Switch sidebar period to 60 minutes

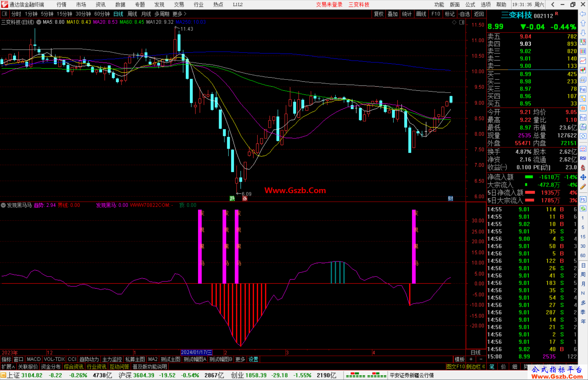(x=583, y=256)
